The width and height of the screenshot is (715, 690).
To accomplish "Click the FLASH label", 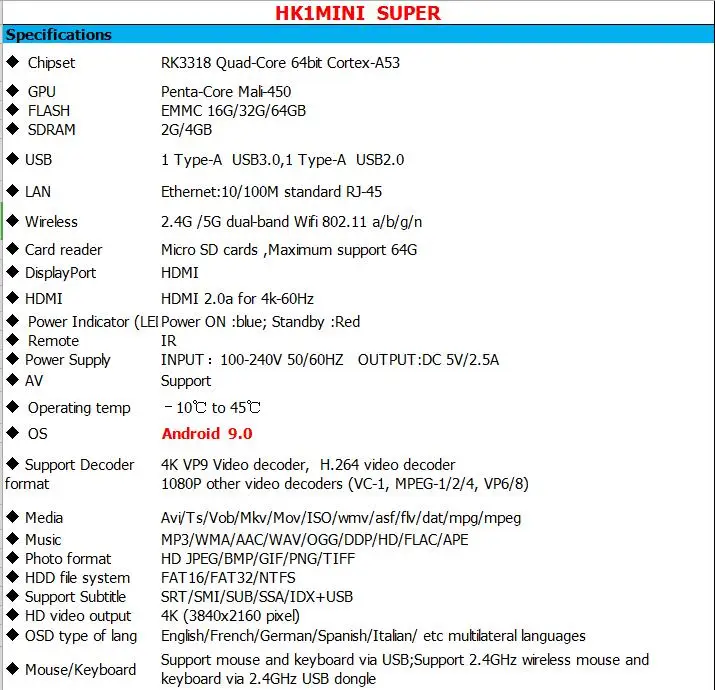I will [49, 111].
